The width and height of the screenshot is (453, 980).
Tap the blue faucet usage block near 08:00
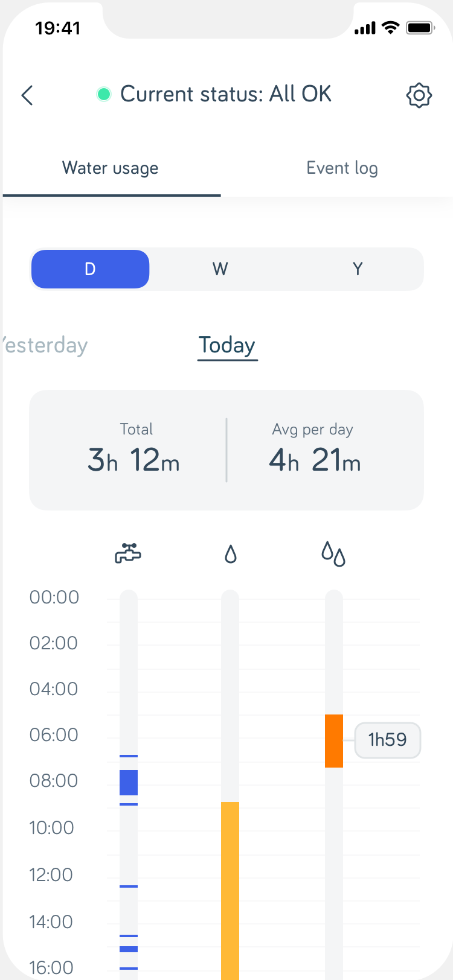(129, 783)
